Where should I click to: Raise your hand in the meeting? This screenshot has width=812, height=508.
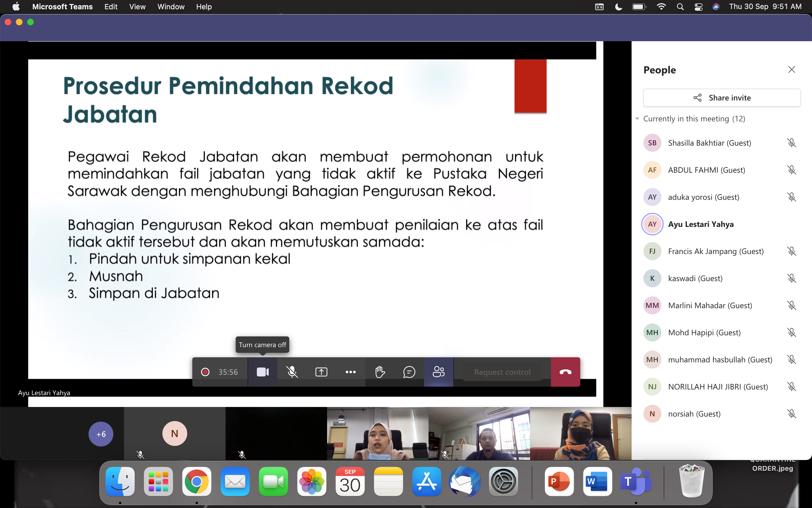[x=380, y=372]
